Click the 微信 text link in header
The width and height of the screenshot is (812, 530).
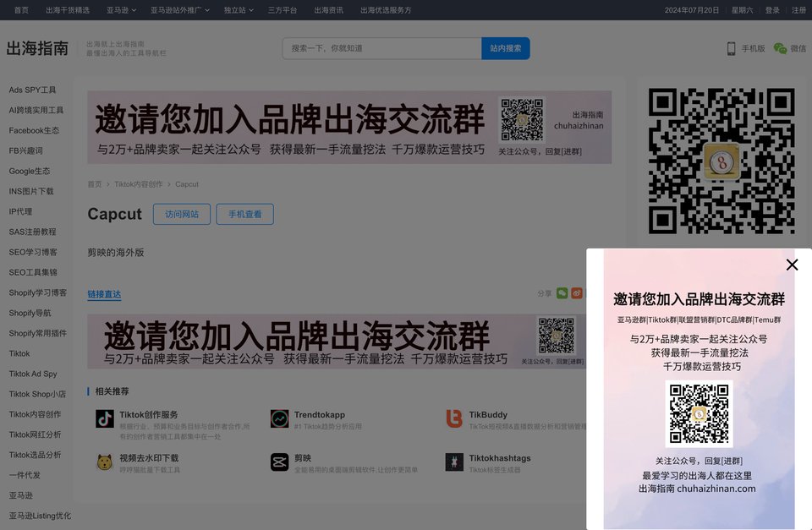pyautogui.click(x=798, y=48)
